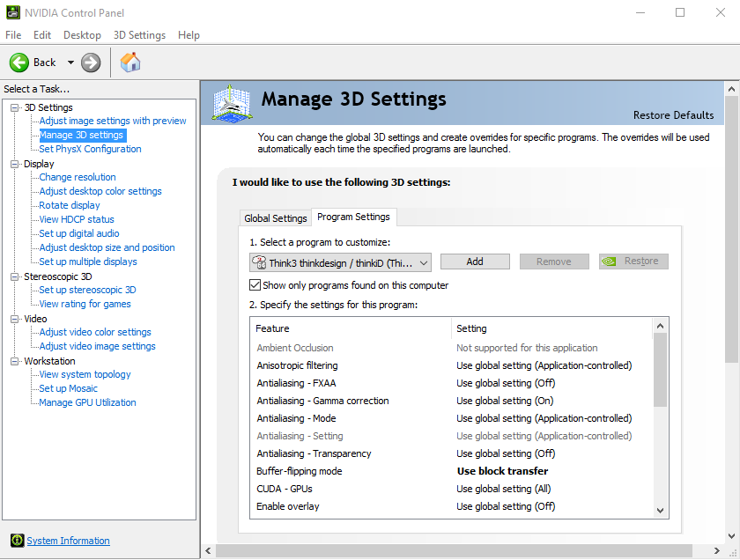Click the horizontal scrollbar right arrow
This screenshot has width=740, height=560.
[717, 550]
